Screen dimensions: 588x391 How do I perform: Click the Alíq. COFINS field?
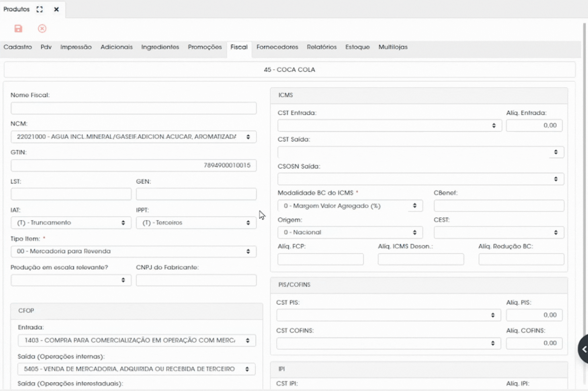534,343
